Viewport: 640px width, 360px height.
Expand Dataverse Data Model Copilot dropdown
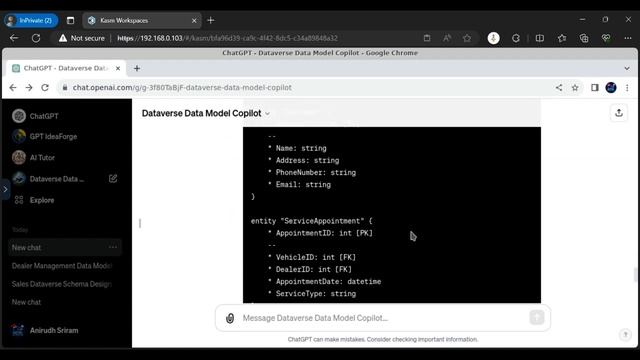(206, 113)
